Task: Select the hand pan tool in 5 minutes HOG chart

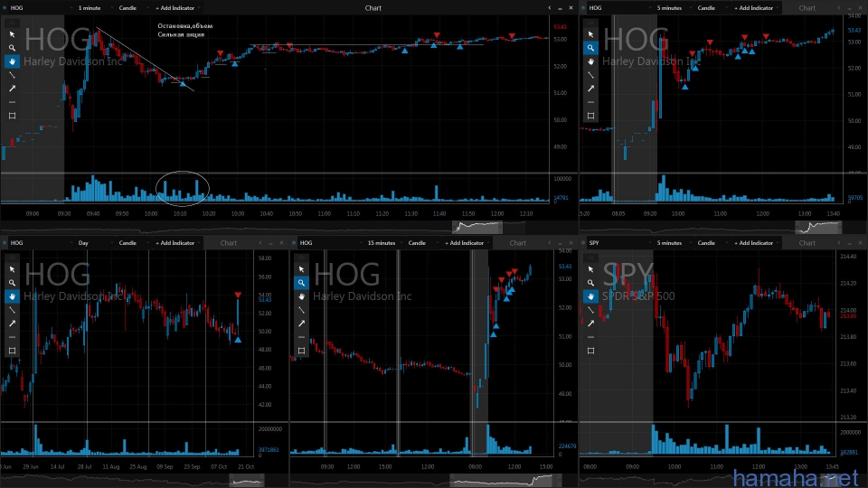Action: (590, 61)
